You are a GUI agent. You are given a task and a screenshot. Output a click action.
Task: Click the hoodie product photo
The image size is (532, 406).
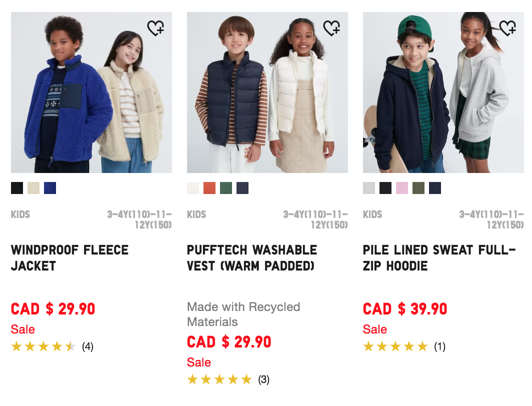[443, 92]
